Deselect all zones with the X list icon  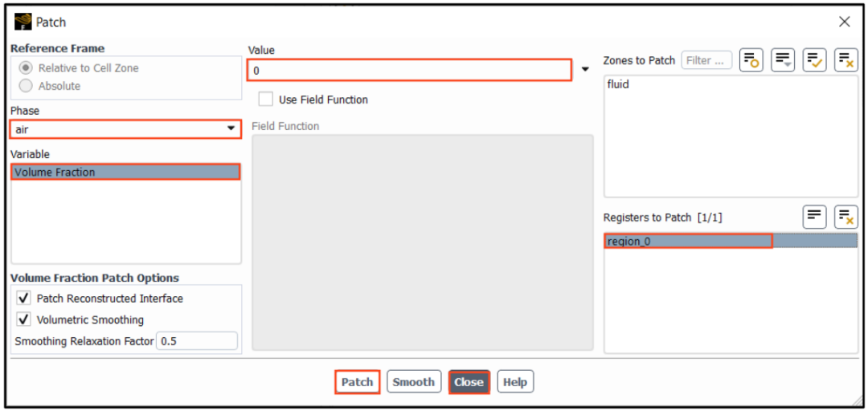point(845,60)
